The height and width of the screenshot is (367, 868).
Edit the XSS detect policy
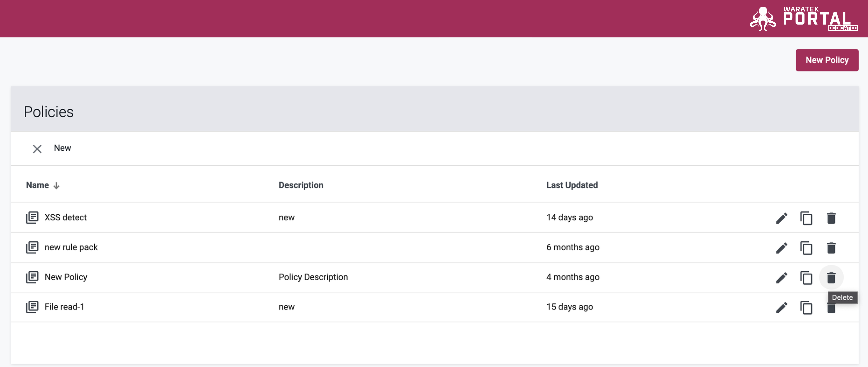coord(781,218)
